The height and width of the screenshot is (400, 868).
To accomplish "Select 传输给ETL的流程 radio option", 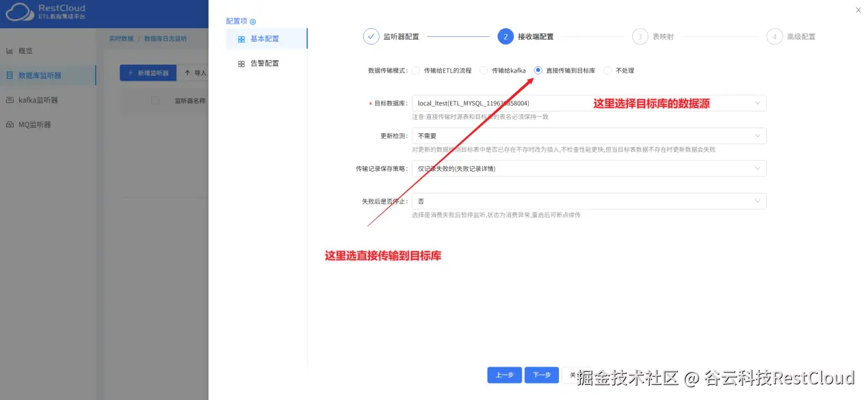I will [416, 70].
